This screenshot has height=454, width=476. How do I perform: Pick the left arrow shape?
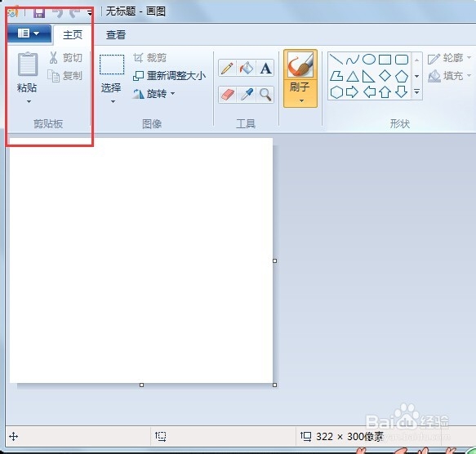coord(369,92)
